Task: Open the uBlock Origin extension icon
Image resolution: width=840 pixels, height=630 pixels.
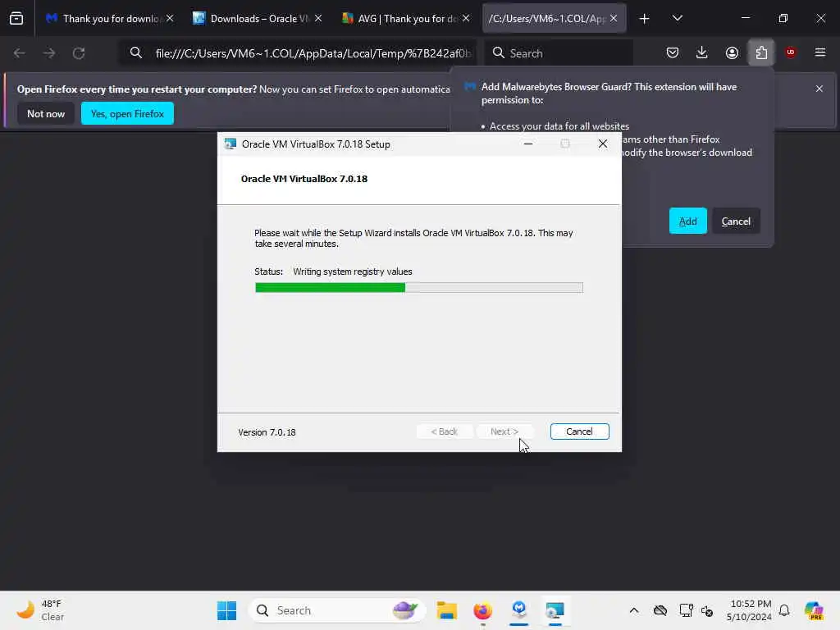Action: pyautogui.click(x=791, y=52)
